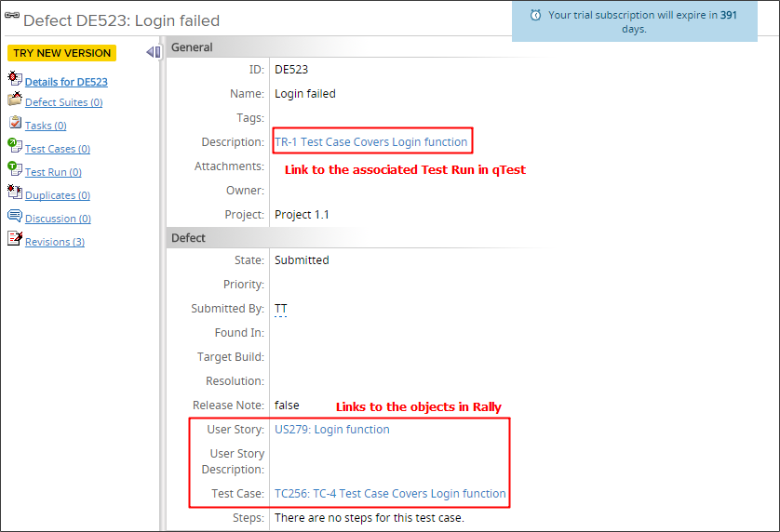This screenshot has width=780, height=532.
Task: Click the Revisions notepad icon
Action: (x=14, y=240)
